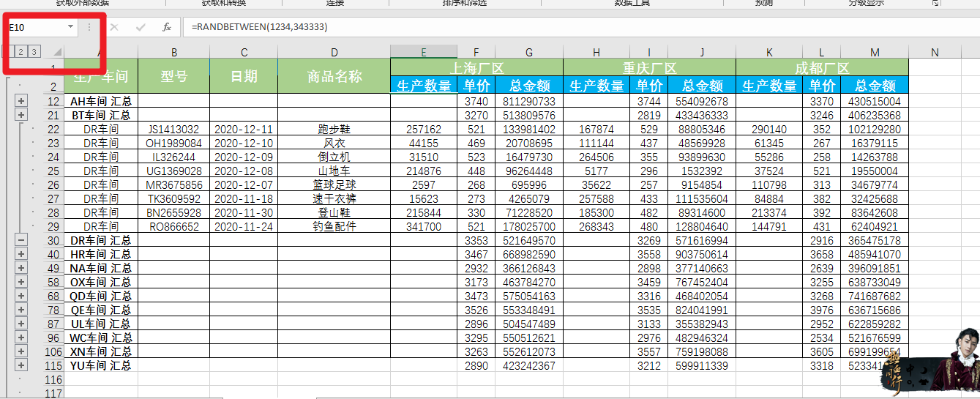
Task: Expand the AH车间 汇总 group
Action: click(20, 101)
